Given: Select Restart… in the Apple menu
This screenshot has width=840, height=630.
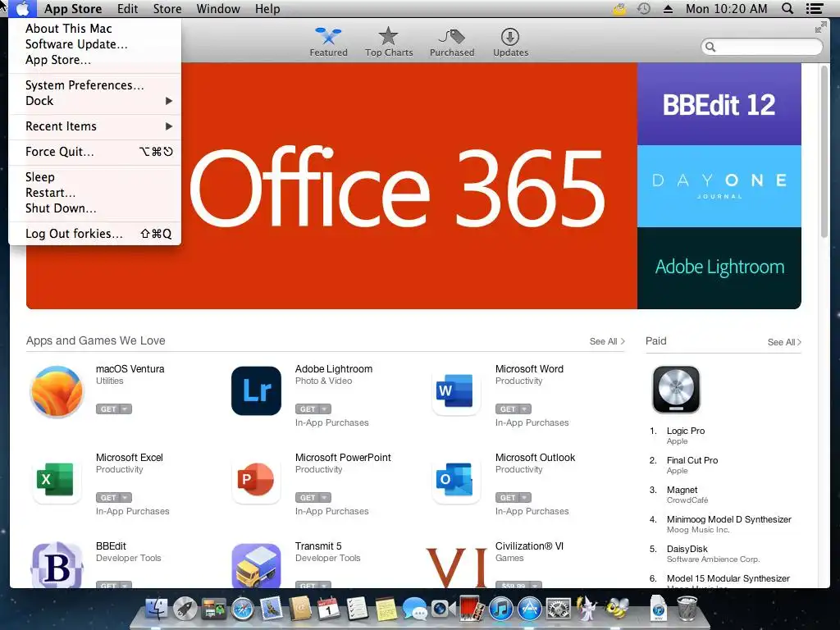Looking at the screenshot, I should (95, 192).
